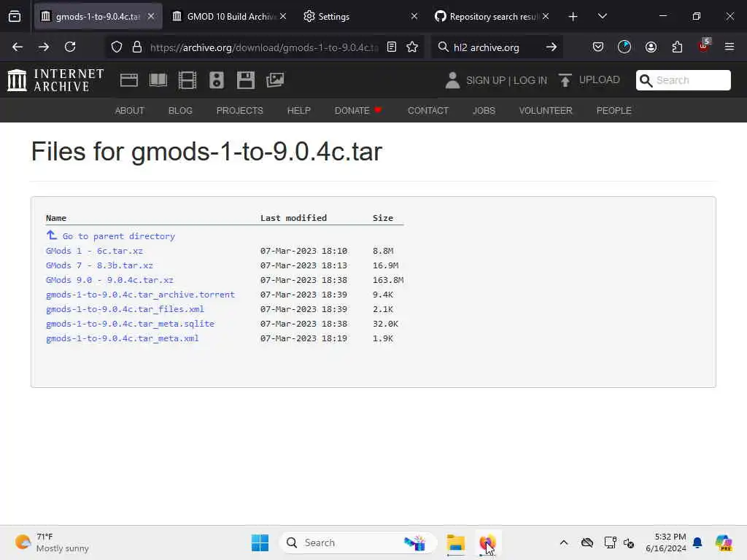Open the PROJECTS menu item
747x560 pixels.
(x=239, y=111)
